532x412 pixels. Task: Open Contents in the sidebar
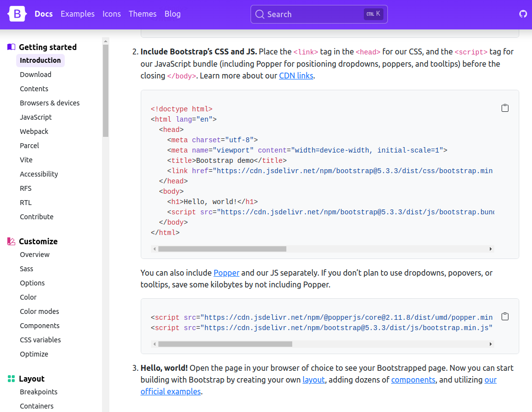[x=34, y=89]
